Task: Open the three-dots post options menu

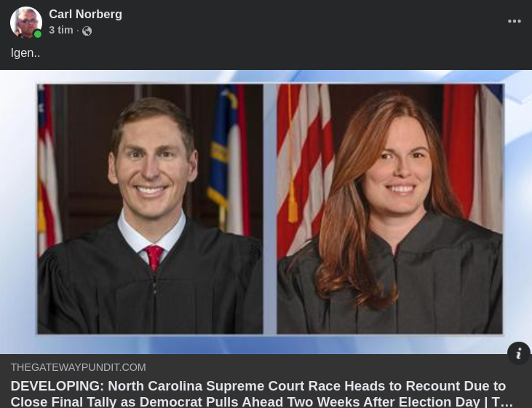Action: tap(515, 21)
